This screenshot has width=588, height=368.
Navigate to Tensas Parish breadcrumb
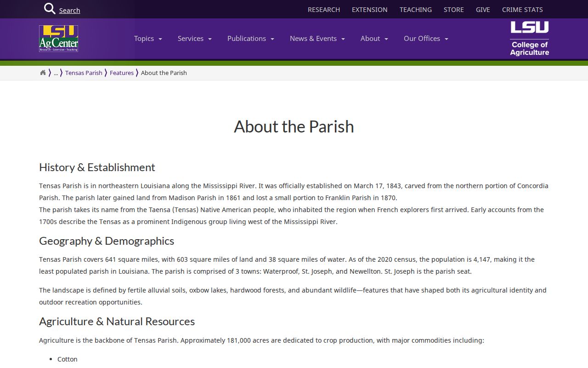click(84, 73)
